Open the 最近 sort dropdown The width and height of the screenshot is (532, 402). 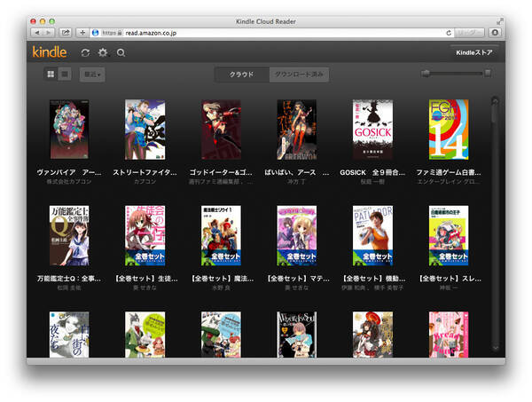click(x=91, y=74)
